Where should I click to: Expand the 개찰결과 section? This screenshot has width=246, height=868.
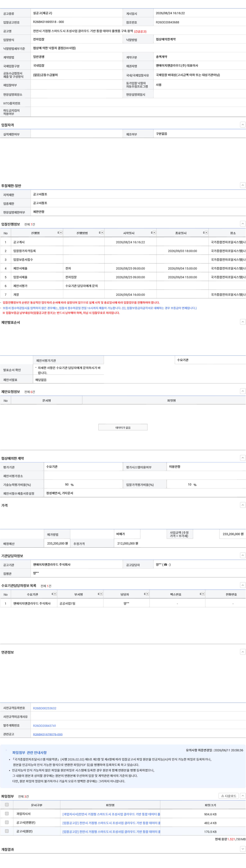pos(243,849)
